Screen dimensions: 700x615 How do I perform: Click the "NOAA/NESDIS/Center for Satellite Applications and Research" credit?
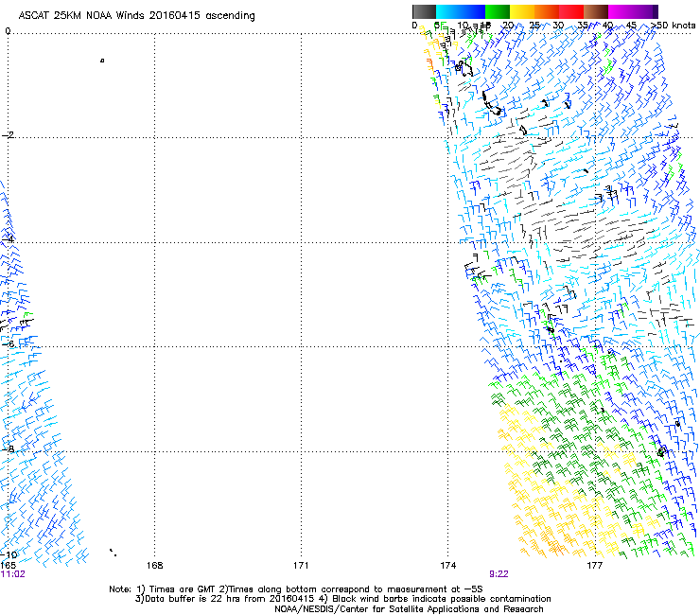(409, 609)
